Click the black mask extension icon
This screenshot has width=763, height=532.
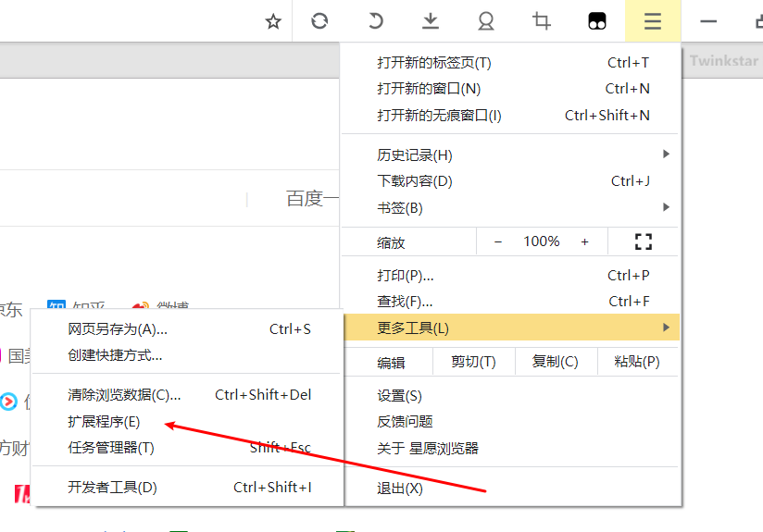597,21
